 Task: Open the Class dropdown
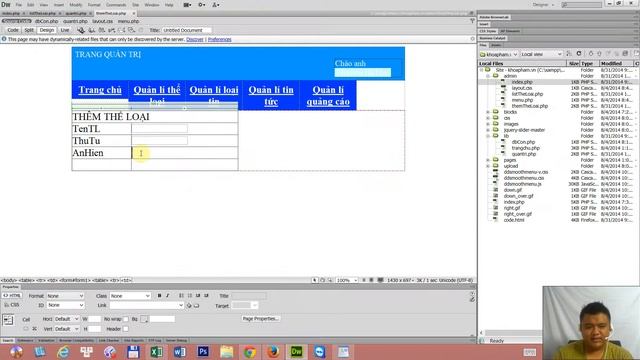130,296
